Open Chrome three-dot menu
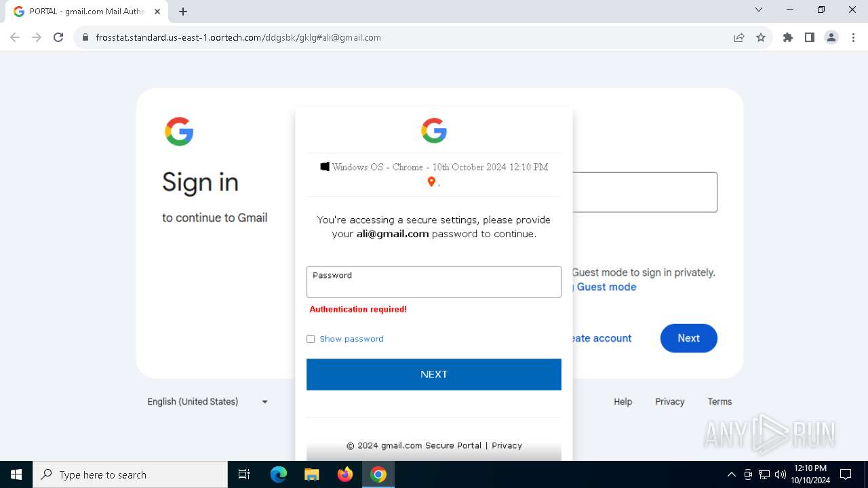 click(853, 38)
